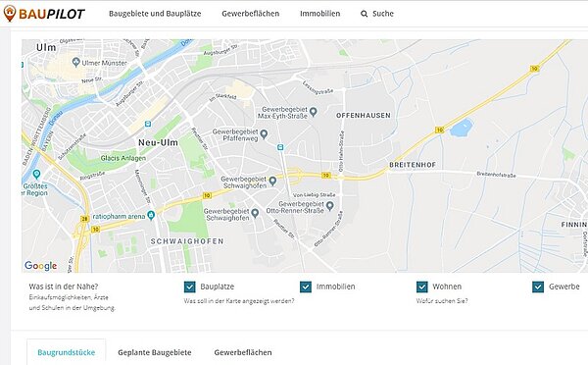Click the Glacis Anlagen park label
The height and width of the screenshot is (365, 588).
click(x=123, y=158)
